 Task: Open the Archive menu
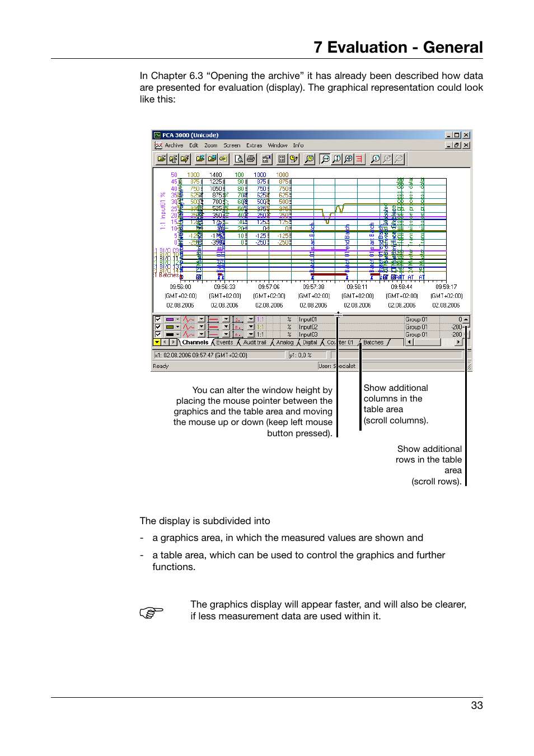(174, 145)
